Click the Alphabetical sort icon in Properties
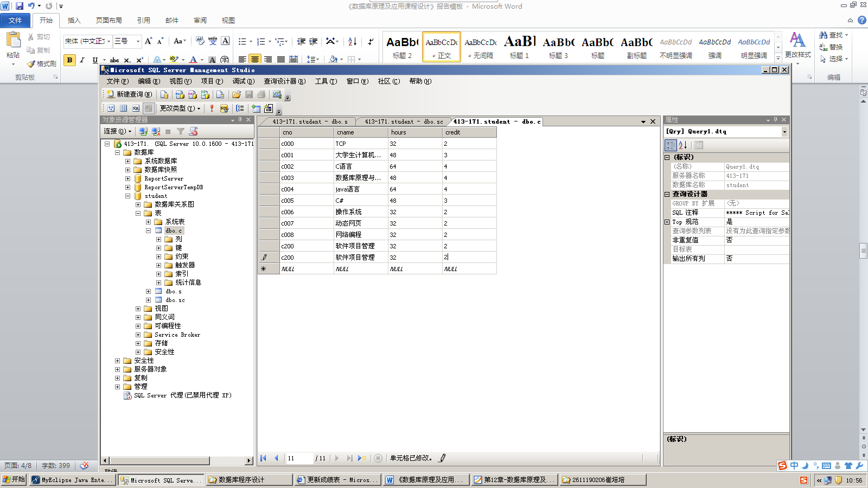Image resolution: width=868 pixels, height=488 pixels. pyautogui.click(x=683, y=145)
